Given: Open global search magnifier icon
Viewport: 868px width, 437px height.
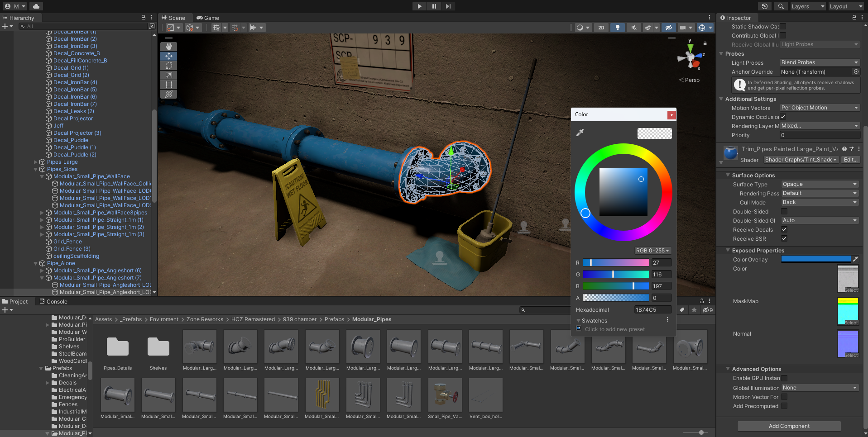Looking at the screenshot, I should tap(781, 6).
